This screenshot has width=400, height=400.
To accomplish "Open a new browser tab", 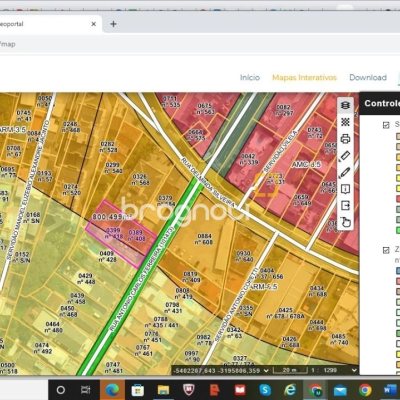I will (113, 24).
